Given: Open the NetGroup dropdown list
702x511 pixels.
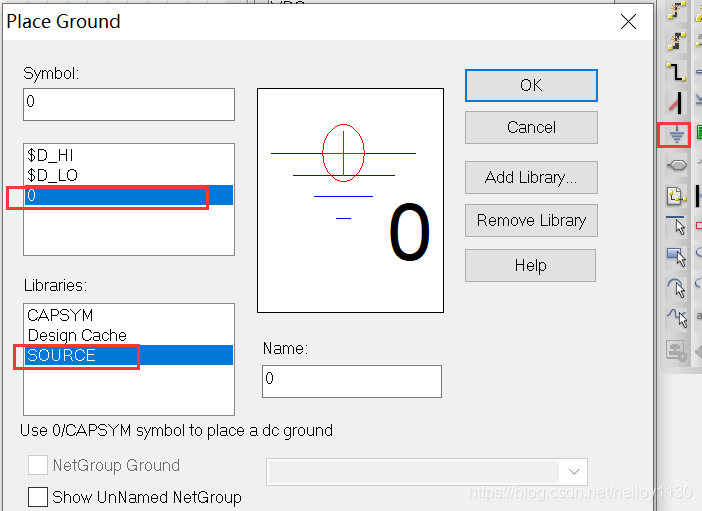Looking at the screenshot, I should 574,472.
